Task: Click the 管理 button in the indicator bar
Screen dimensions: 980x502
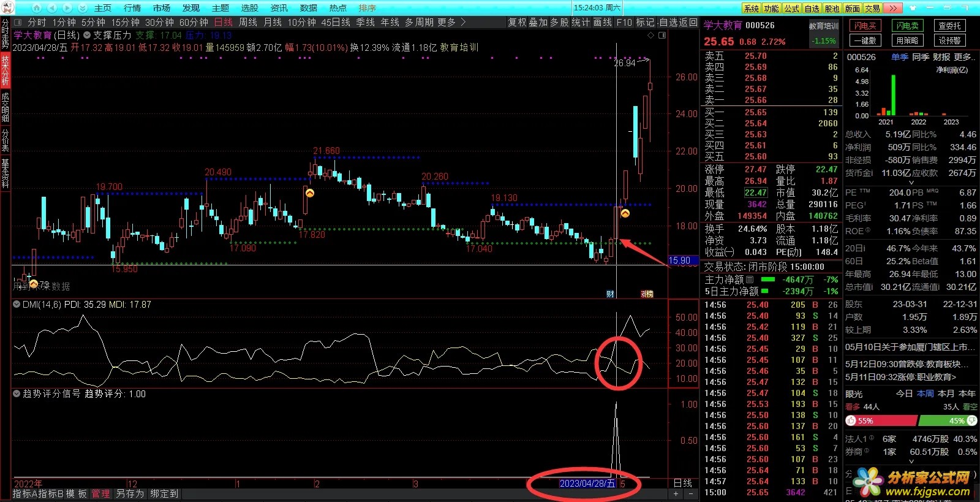Action: (100, 493)
